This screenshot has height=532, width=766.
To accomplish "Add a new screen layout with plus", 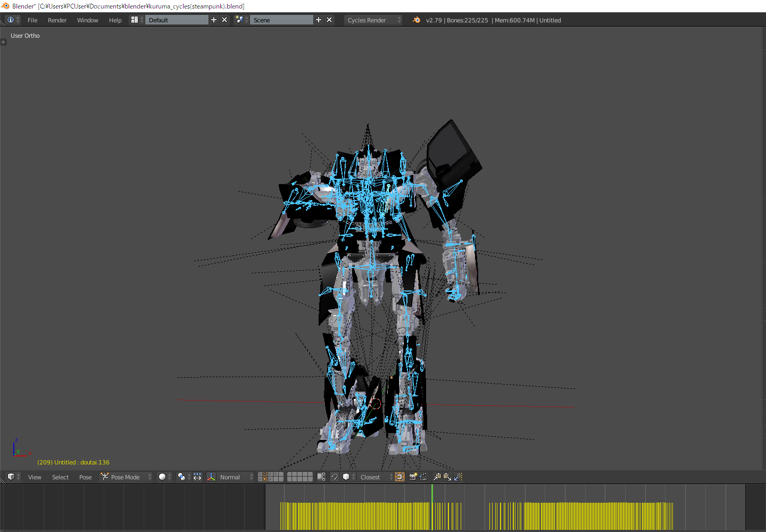I will point(214,20).
